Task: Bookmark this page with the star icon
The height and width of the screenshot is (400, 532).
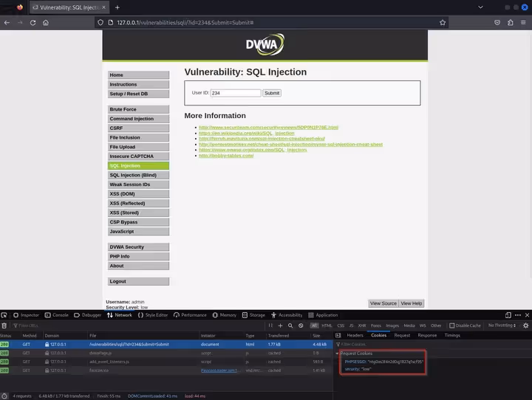Action: coord(443,23)
